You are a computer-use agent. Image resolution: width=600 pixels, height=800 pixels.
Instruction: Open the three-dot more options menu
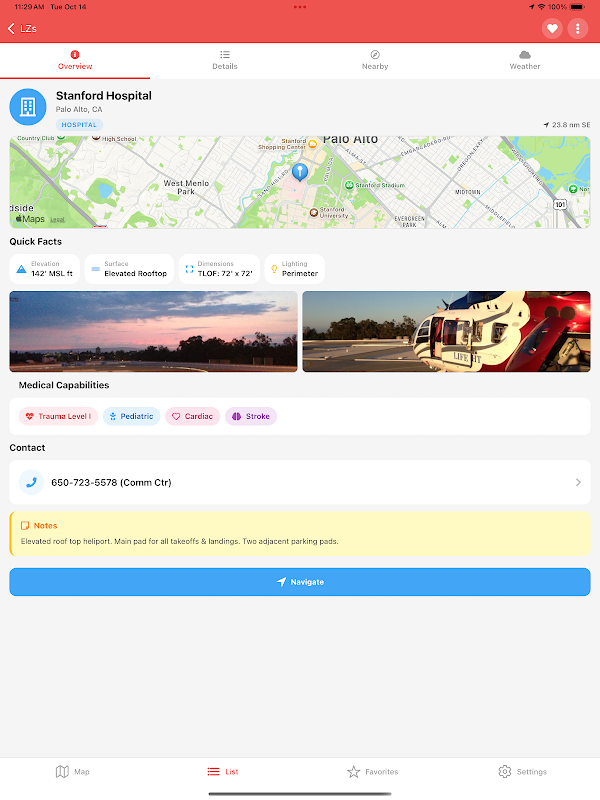coord(578,29)
